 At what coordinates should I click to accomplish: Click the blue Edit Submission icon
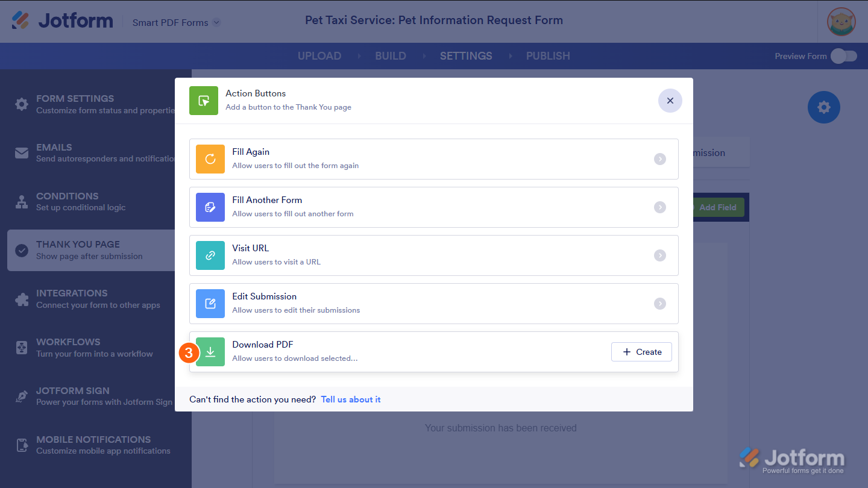click(210, 304)
